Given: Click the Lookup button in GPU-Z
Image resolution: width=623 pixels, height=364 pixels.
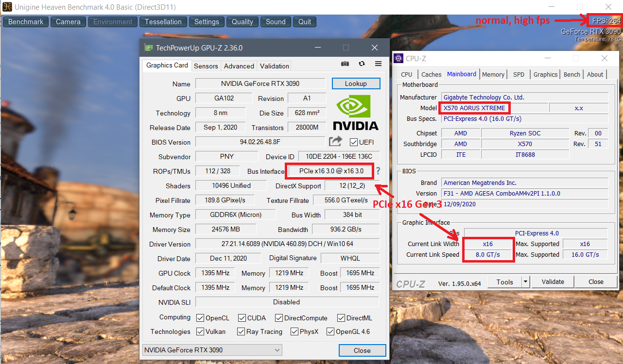Looking at the screenshot, I should click(x=356, y=83).
